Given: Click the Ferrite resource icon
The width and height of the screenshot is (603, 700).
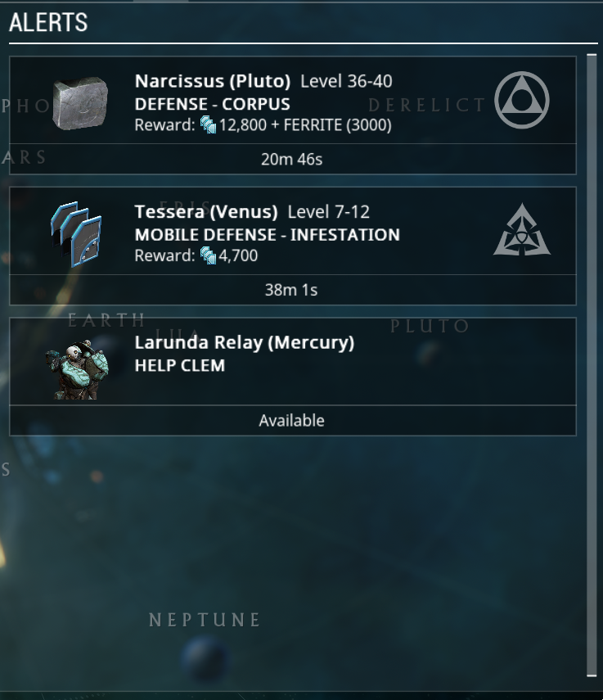Looking at the screenshot, I should coord(80,103).
